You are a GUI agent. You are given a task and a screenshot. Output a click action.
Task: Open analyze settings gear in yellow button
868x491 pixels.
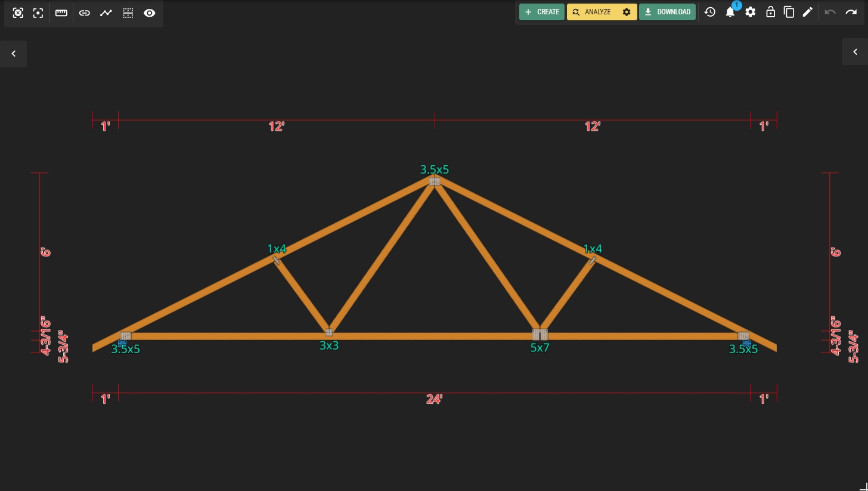click(x=627, y=12)
